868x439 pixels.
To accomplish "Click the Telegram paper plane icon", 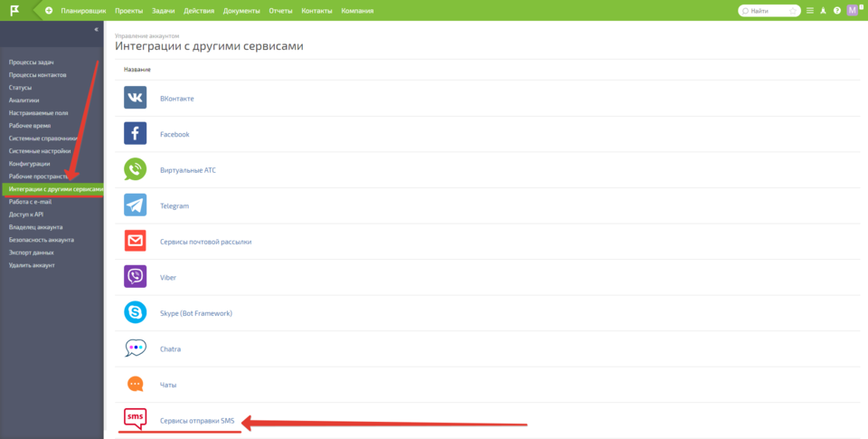I will coord(135,205).
